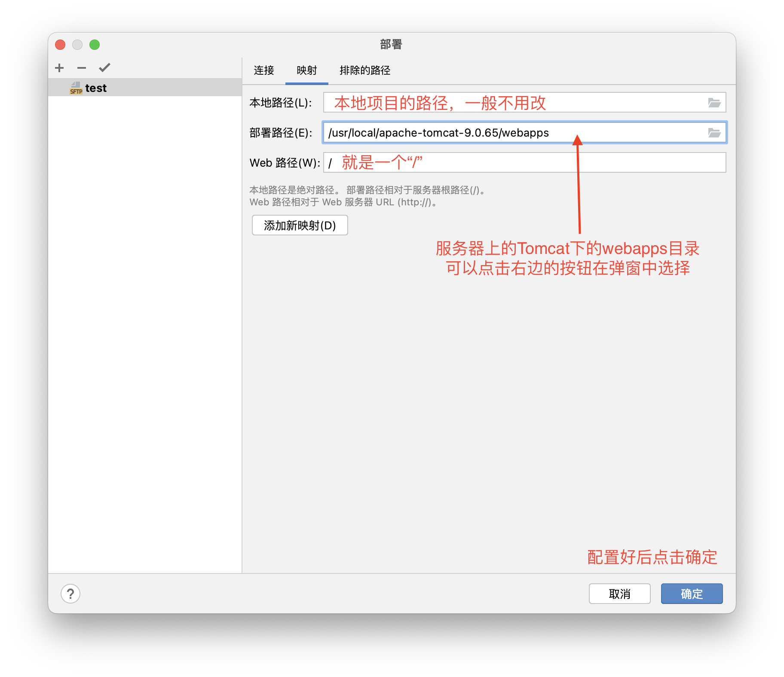Cancel the dialog with 取消 button

[619, 594]
